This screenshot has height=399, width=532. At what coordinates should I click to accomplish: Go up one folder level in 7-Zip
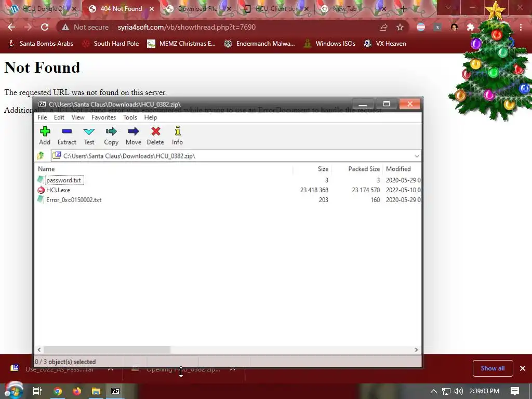(41, 156)
